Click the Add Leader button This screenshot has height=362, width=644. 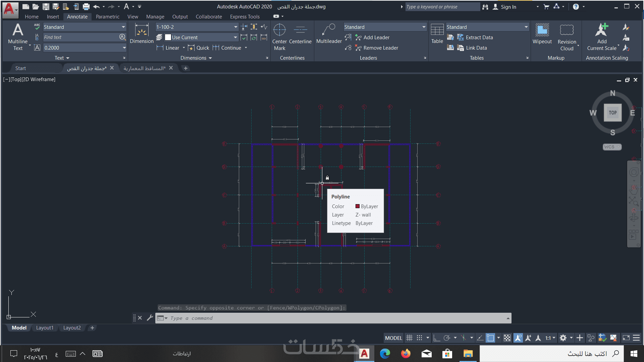[372, 38]
